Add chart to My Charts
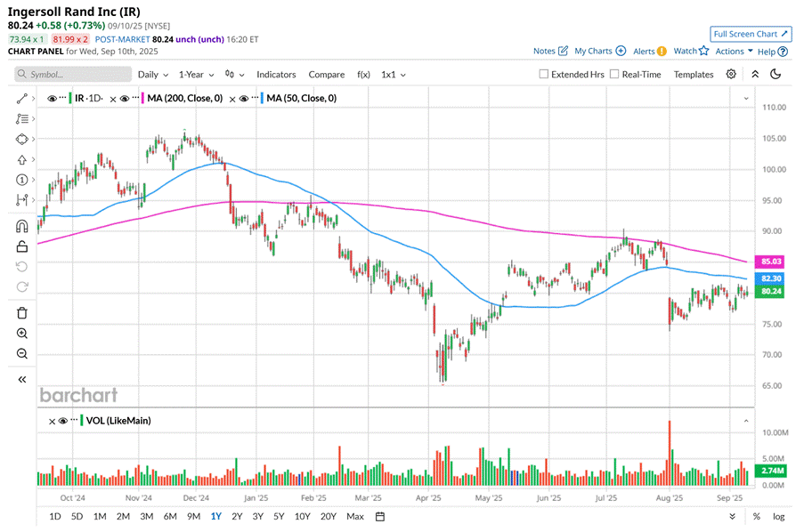804x532 pixels. pyautogui.click(x=600, y=51)
